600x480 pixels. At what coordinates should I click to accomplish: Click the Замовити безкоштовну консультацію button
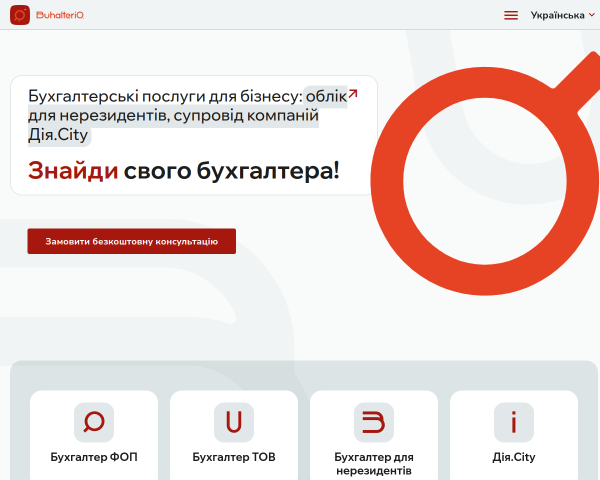pos(132,241)
